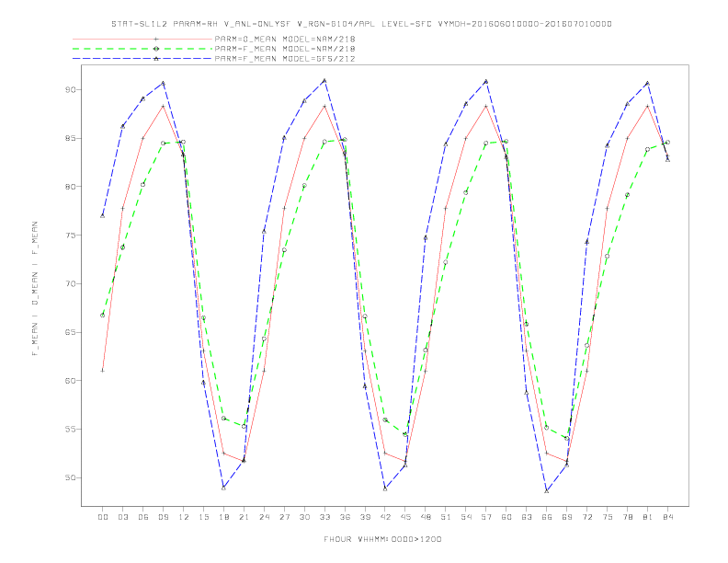Image resolution: width=728 pixels, height=563 pixels.
Task: Click the x-axis tick label 15
Action: (x=203, y=517)
